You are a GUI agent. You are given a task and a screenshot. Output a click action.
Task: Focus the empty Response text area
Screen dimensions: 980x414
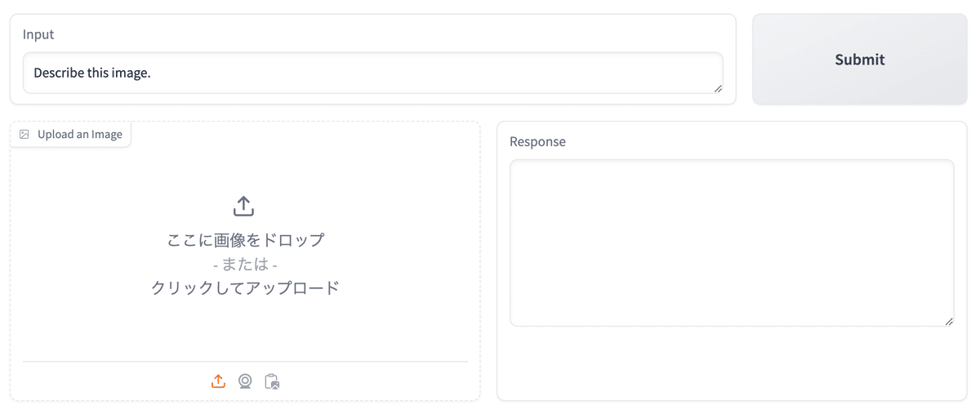pyautogui.click(x=732, y=243)
